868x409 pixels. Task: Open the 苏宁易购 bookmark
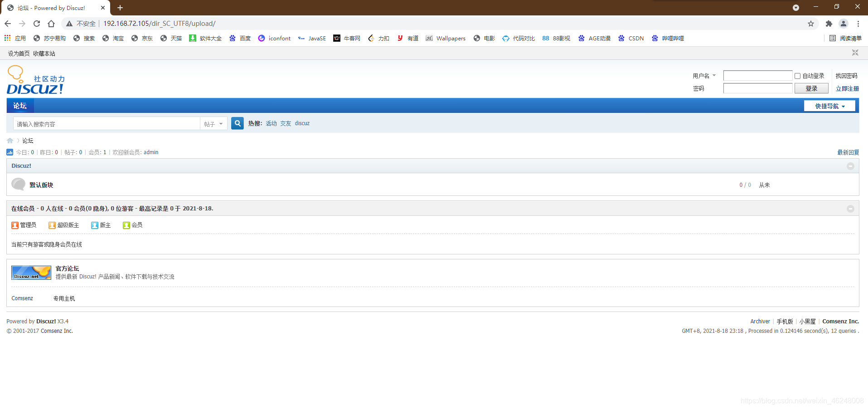pyautogui.click(x=50, y=38)
